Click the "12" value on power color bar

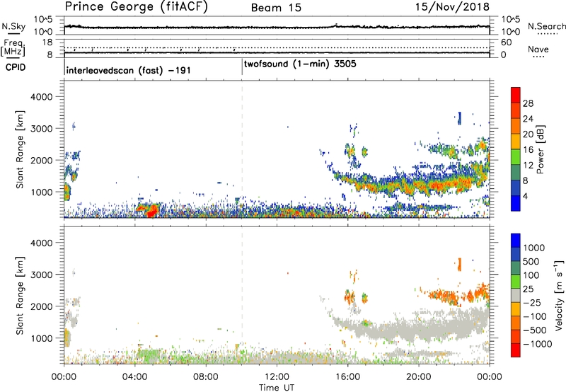tap(528, 166)
